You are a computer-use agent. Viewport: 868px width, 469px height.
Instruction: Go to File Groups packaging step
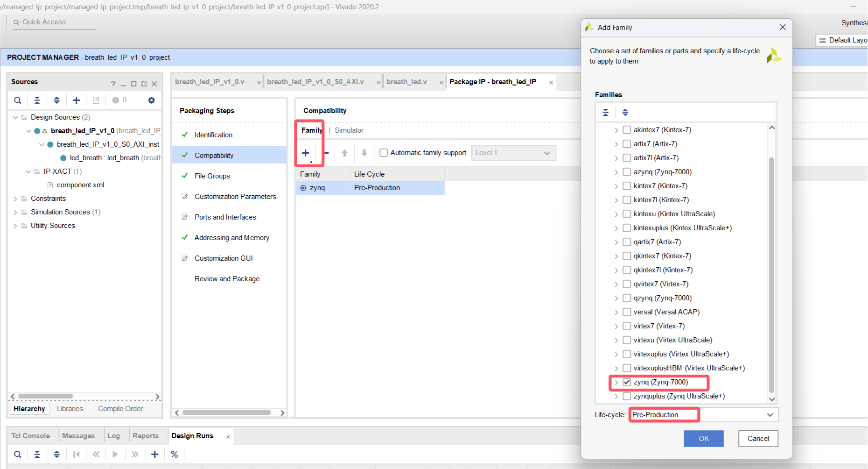tap(212, 176)
